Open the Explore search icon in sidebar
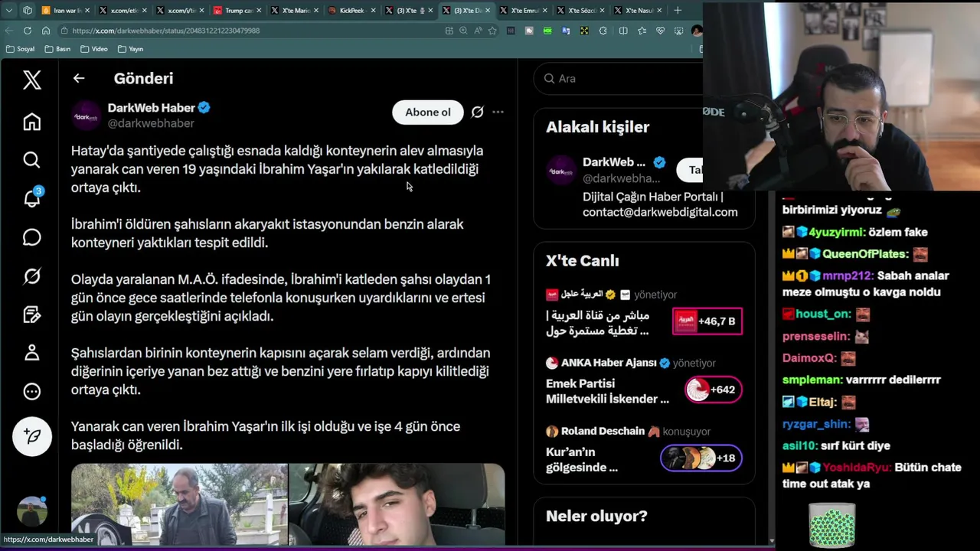This screenshot has height=551, width=980. tap(31, 159)
